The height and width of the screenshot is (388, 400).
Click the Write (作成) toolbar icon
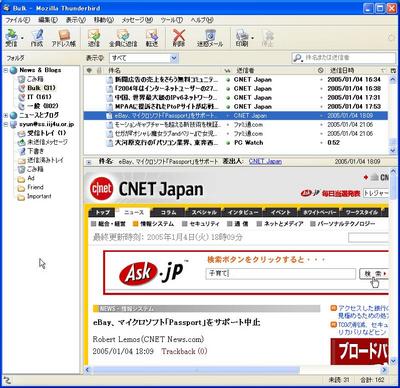(37, 37)
